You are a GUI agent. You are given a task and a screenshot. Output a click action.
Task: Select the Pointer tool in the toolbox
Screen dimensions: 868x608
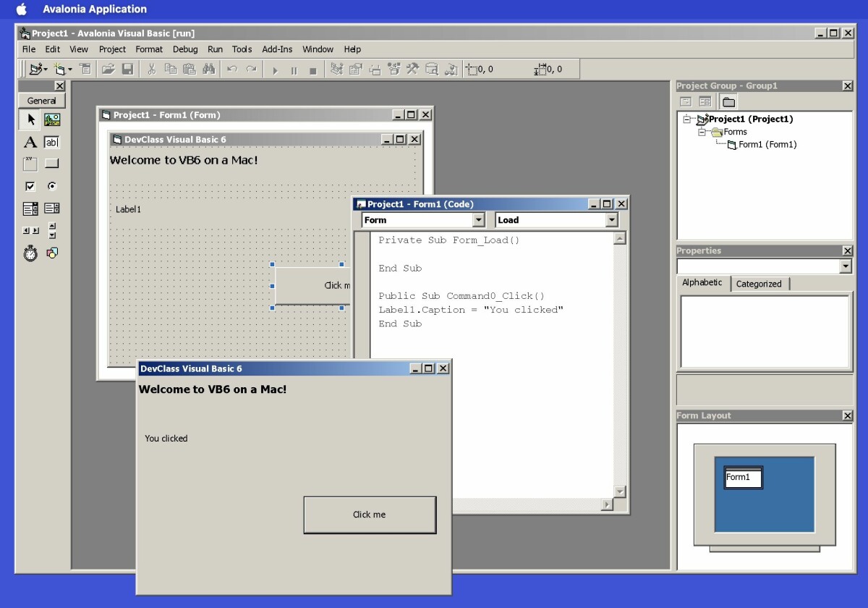(30, 119)
